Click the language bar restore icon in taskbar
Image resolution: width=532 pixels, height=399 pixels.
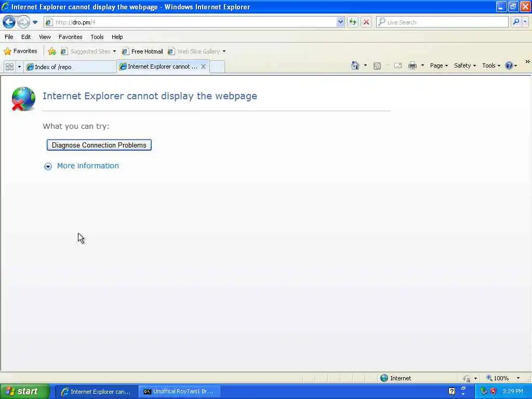point(463,389)
